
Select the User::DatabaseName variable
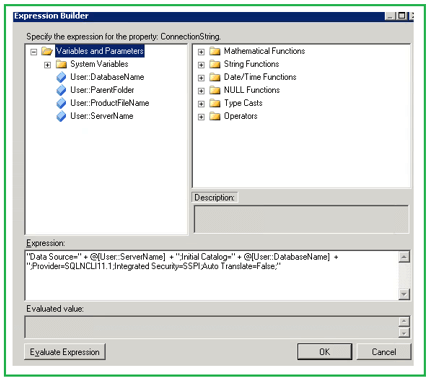[107, 77]
